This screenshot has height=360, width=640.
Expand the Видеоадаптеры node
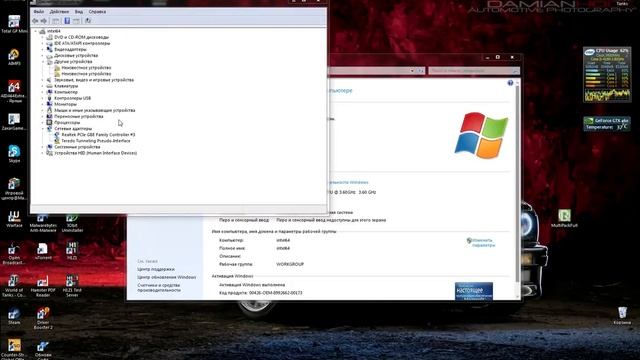pyautogui.click(x=43, y=49)
